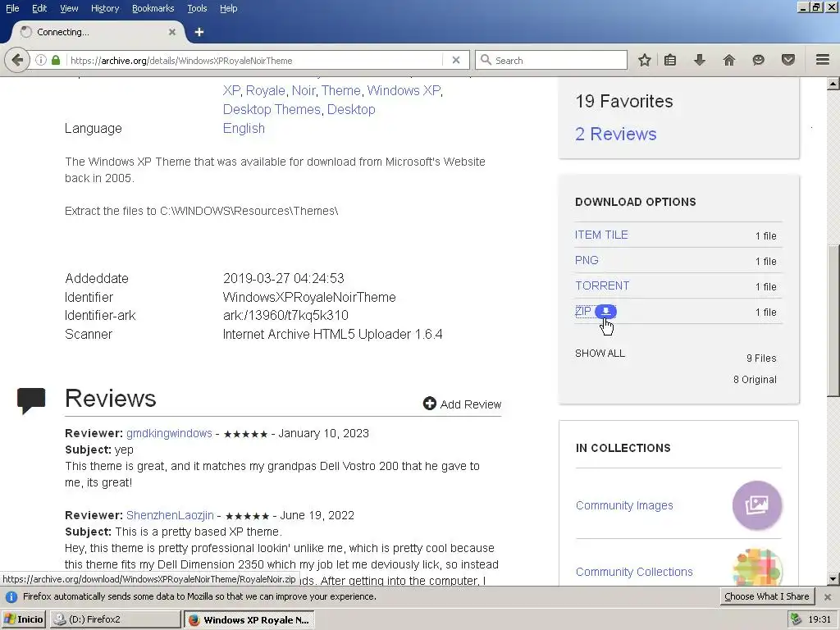
Task: Go to Firefox Home page icon
Action: 729,60
